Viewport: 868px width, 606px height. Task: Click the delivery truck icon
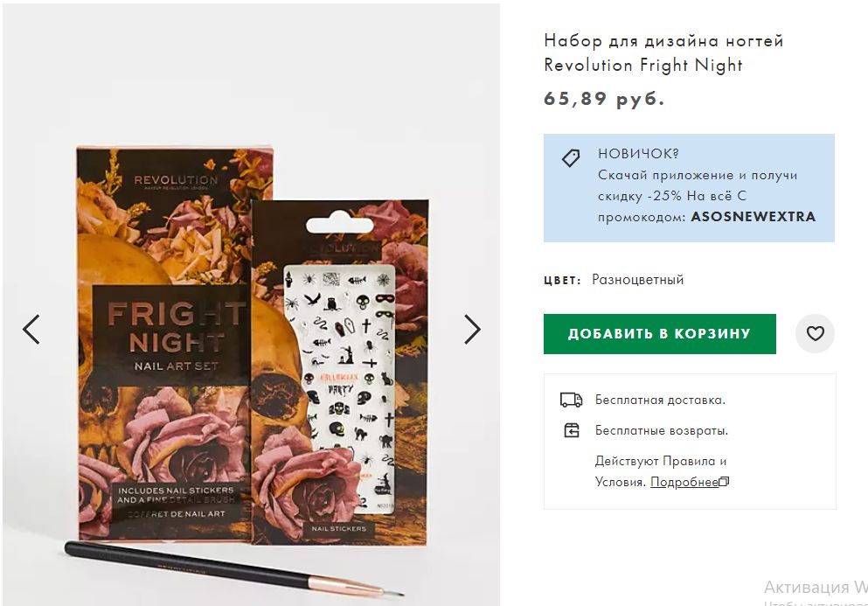[572, 400]
